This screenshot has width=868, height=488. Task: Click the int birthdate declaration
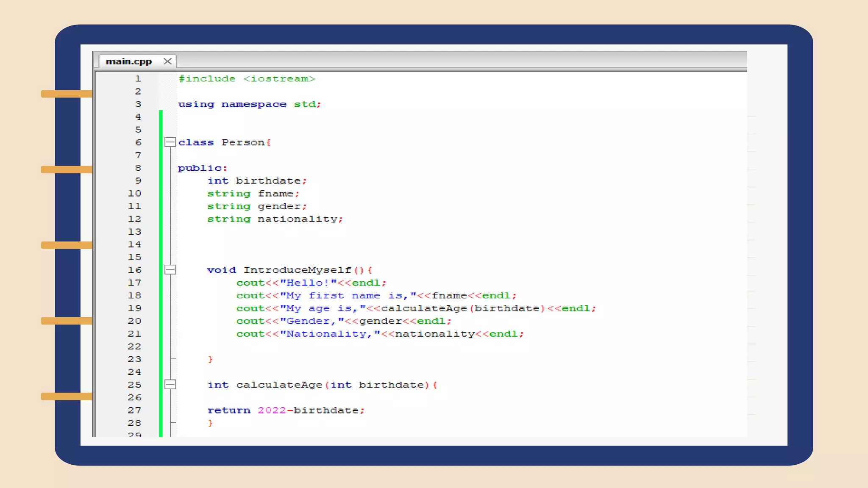(x=257, y=181)
